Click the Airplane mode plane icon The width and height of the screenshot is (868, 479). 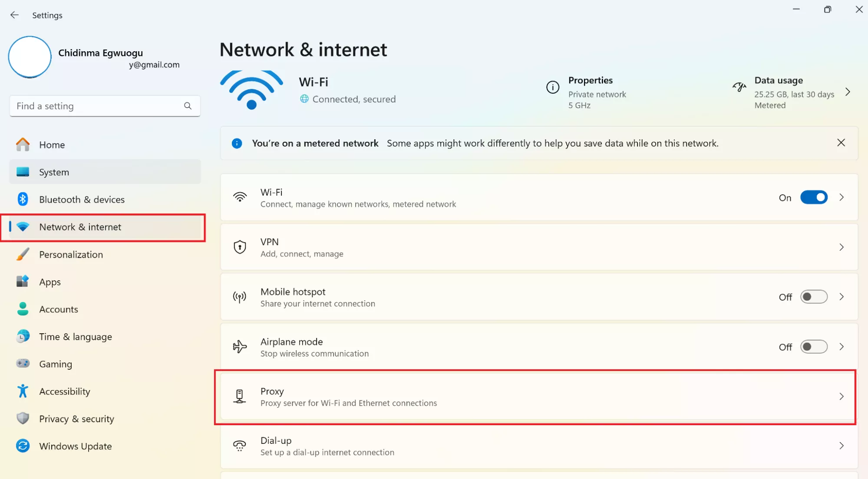click(240, 347)
